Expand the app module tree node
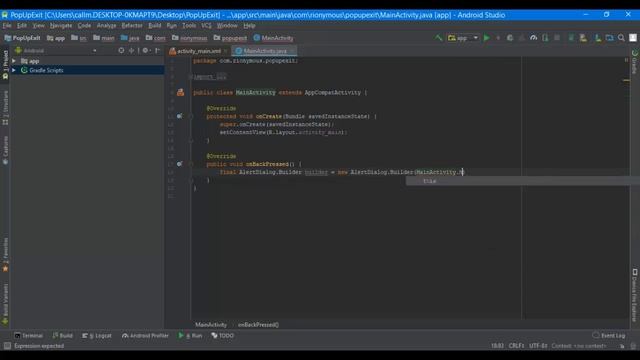The image size is (640, 360). click(14, 61)
